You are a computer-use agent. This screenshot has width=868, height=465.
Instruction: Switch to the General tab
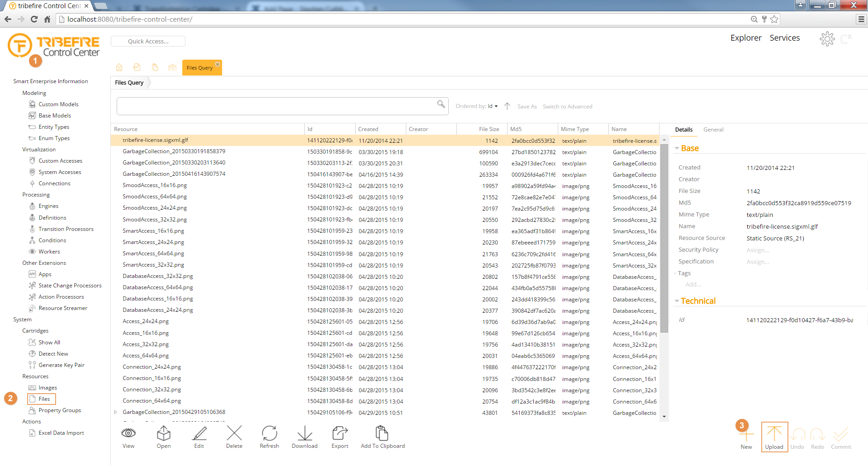tap(713, 130)
